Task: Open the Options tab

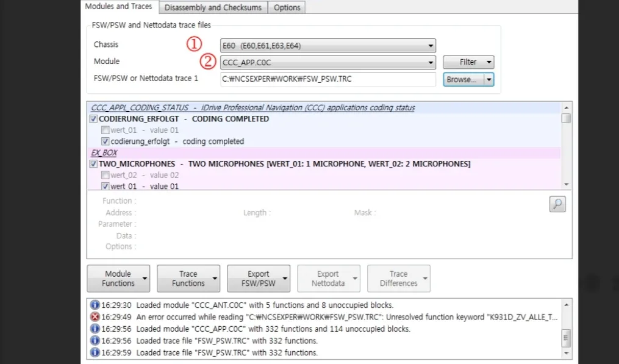Action: click(x=287, y=7)
